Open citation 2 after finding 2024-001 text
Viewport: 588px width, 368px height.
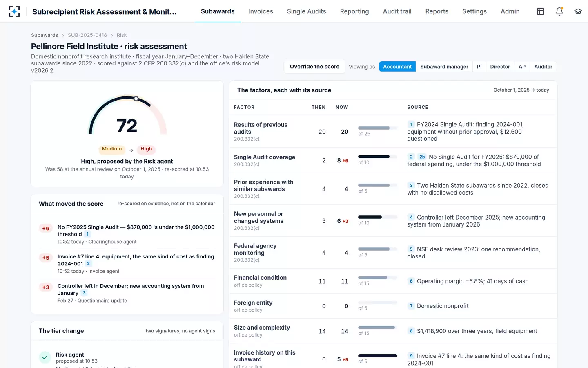88,264
